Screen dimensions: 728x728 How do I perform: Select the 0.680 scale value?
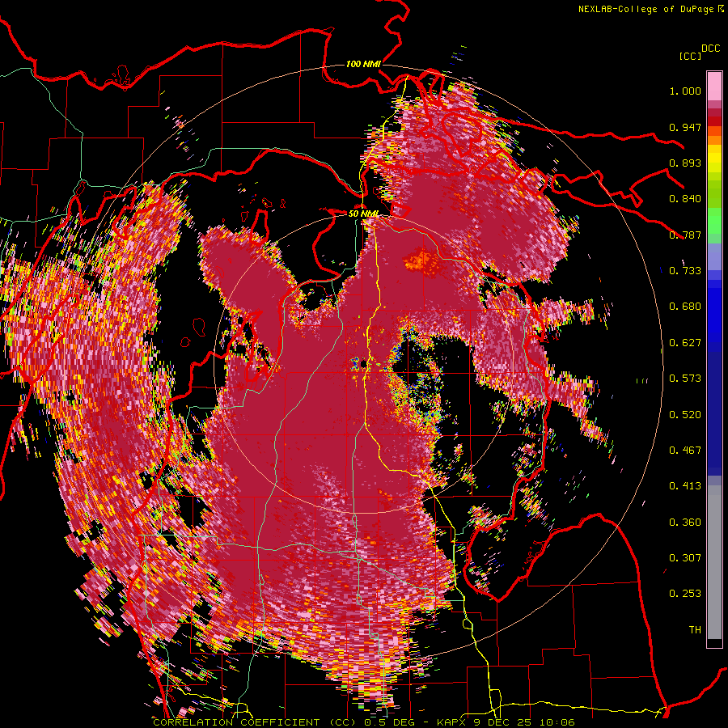point(685,307)
